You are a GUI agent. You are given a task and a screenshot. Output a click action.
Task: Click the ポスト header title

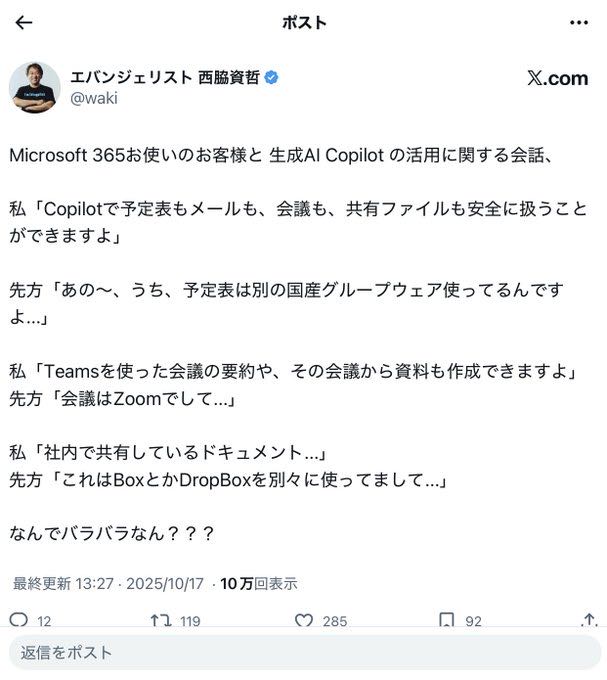(305, 23)
